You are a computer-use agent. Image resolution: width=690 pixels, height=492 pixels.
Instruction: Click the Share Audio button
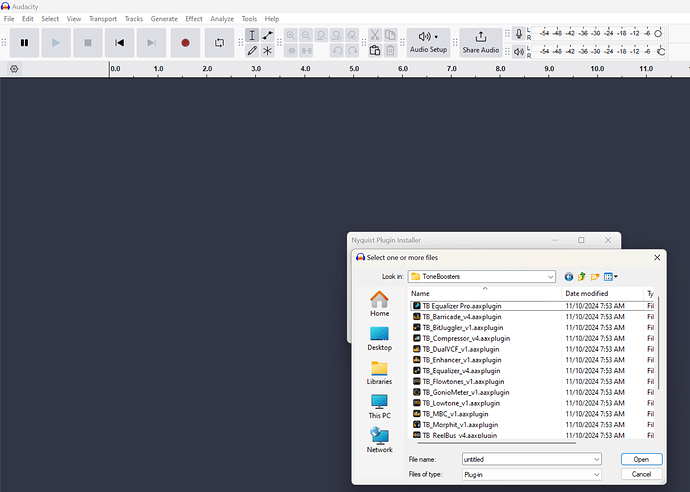(x=481, y=43)
